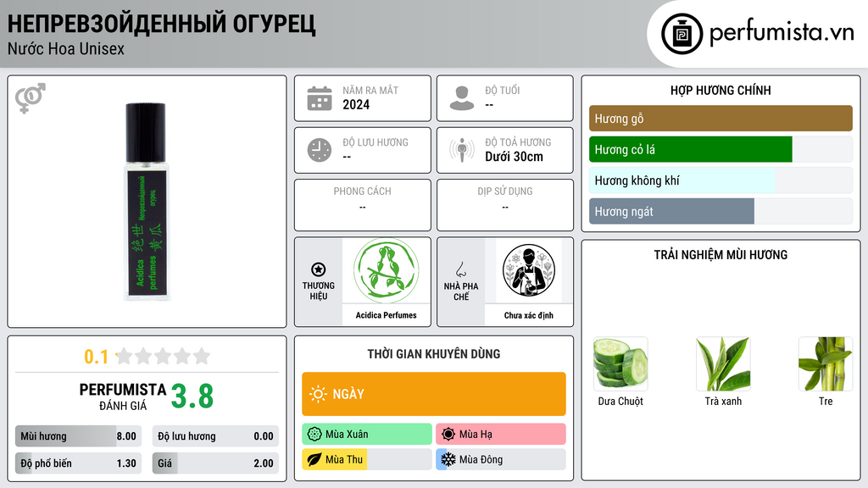The width and height of the screenshot is (868, 488).
Task: Select the Trà xanh green tea note image
Action: [723, 364]
